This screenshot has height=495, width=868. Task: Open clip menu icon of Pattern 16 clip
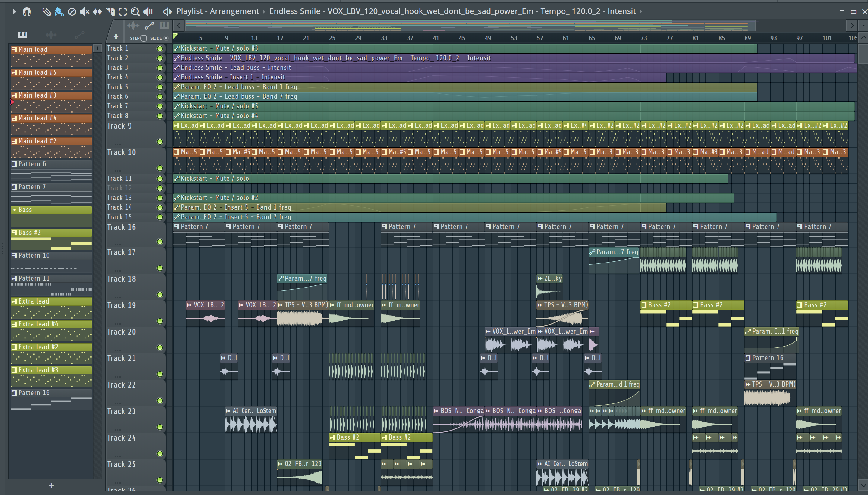coord(748,358)
